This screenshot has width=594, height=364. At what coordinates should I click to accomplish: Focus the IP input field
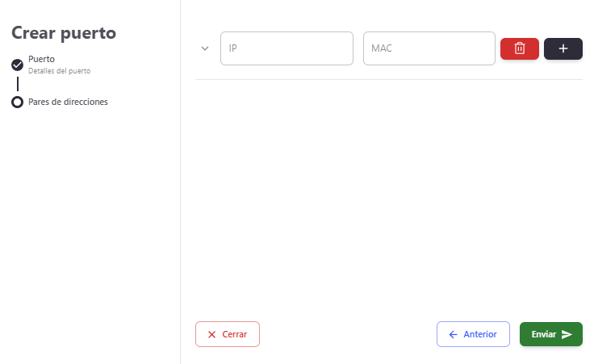click(x=287, y=48)
